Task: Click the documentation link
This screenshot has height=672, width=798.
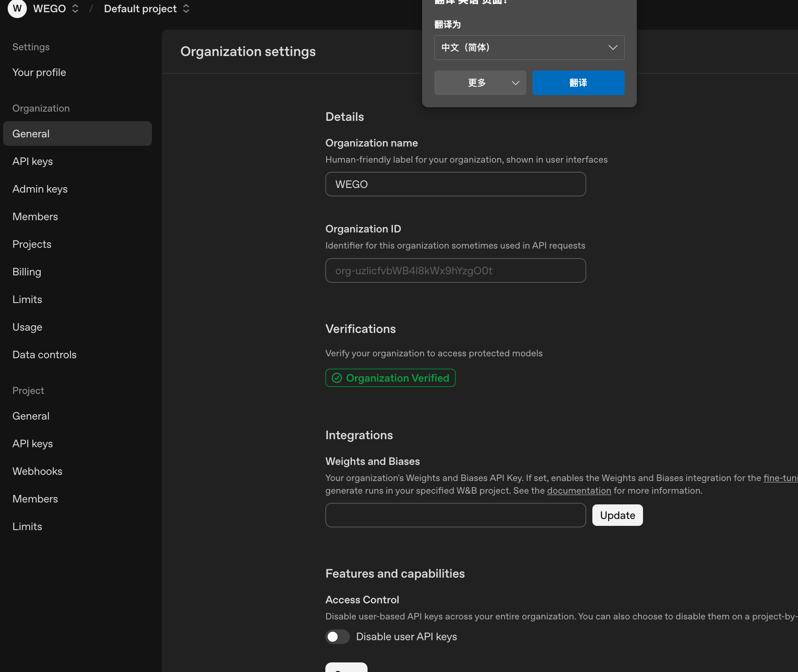Action: click(x=579, y=491)
